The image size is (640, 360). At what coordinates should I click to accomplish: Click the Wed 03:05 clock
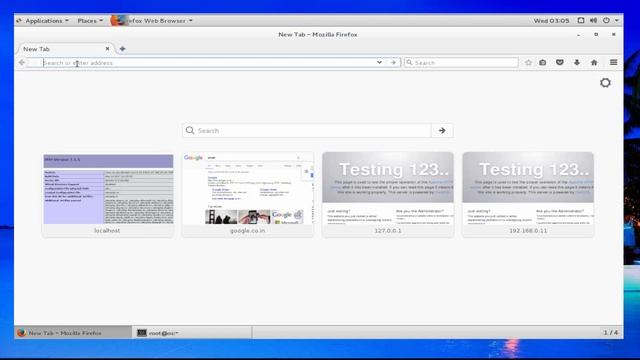(551, 20)
